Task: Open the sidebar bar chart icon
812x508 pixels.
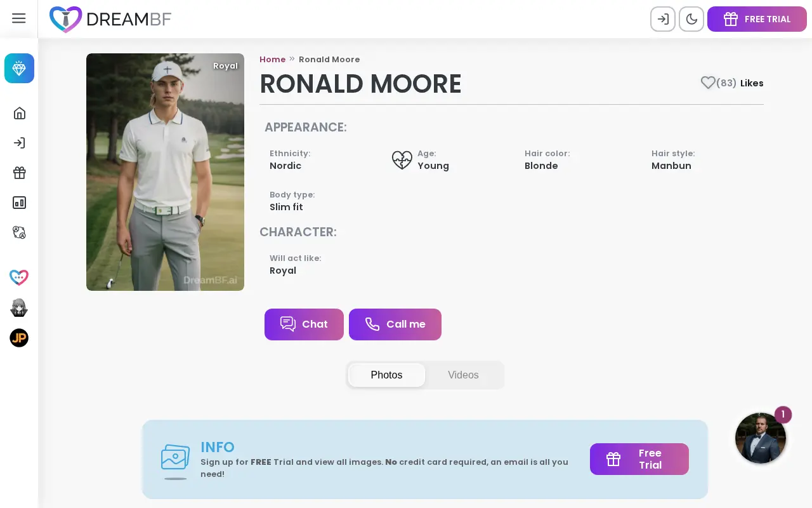Action: point(19,203)
